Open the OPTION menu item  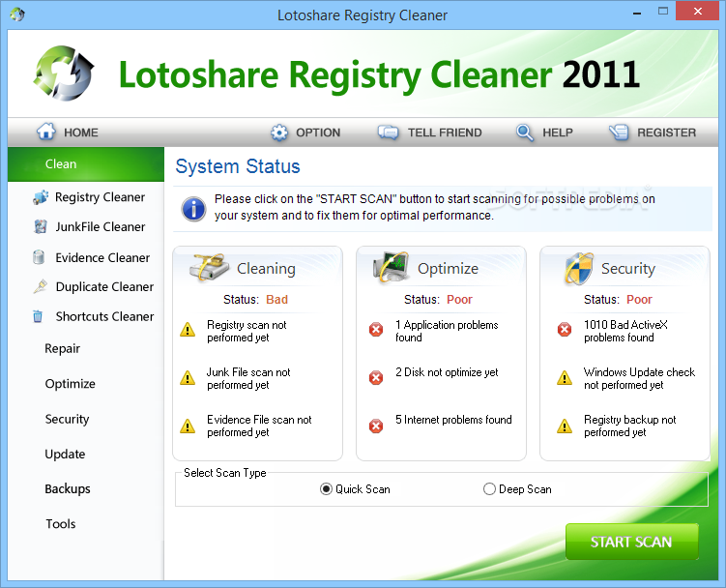pyautogui.click(x=305, y=132)
